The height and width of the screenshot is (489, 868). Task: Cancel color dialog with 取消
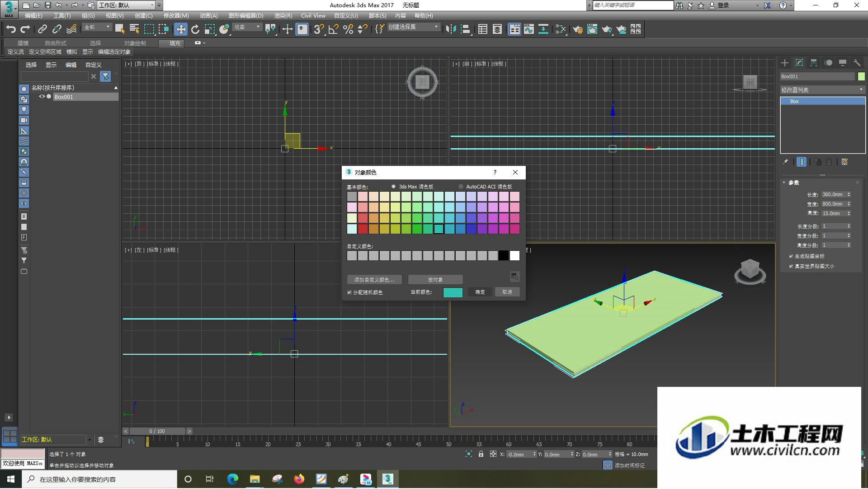click(507, 292)
